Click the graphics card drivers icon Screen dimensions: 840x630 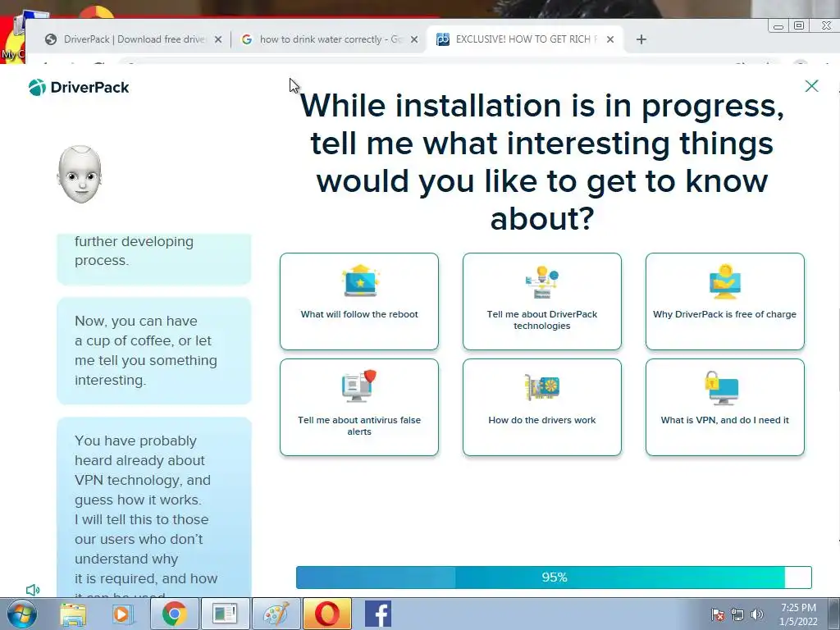click(542, 387)
